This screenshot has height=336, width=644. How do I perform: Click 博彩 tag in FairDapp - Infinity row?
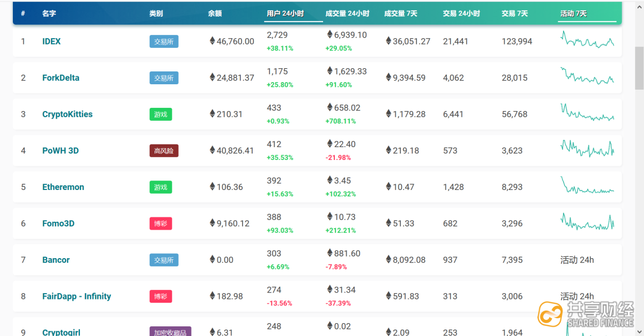[x=160, y=296]
